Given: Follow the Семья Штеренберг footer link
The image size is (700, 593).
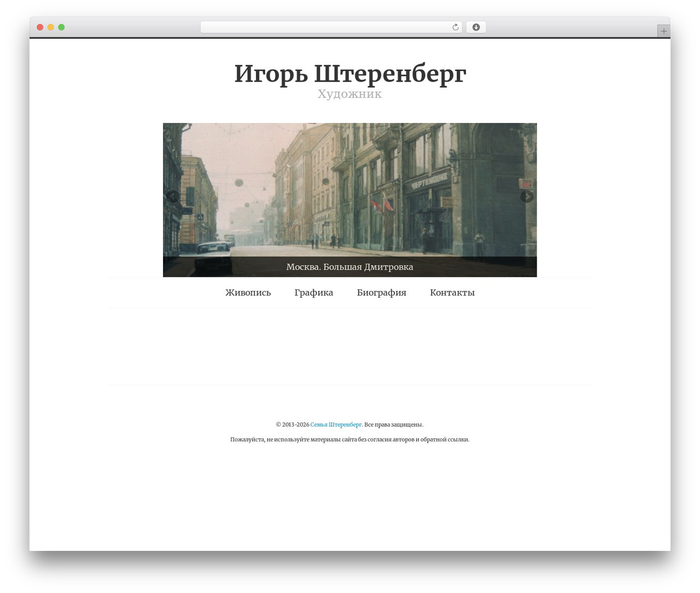Looking at the screenshot, I should (336, 425).
